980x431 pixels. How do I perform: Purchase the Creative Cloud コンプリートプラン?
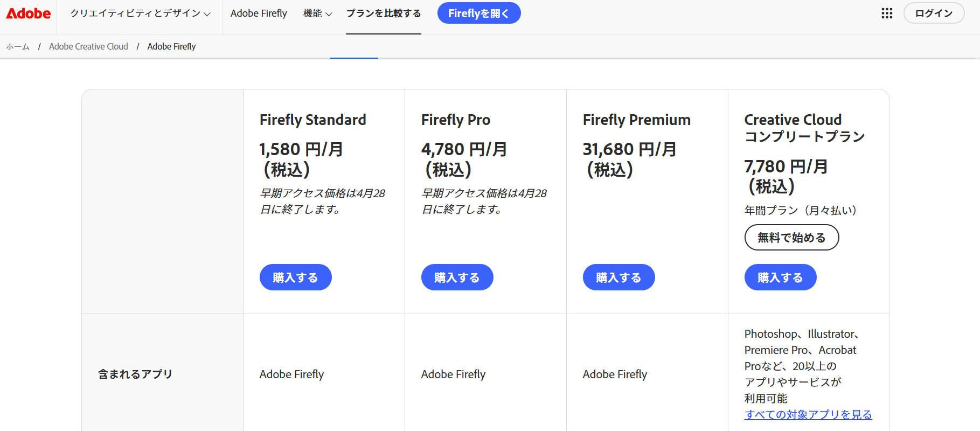click(781, 277)
